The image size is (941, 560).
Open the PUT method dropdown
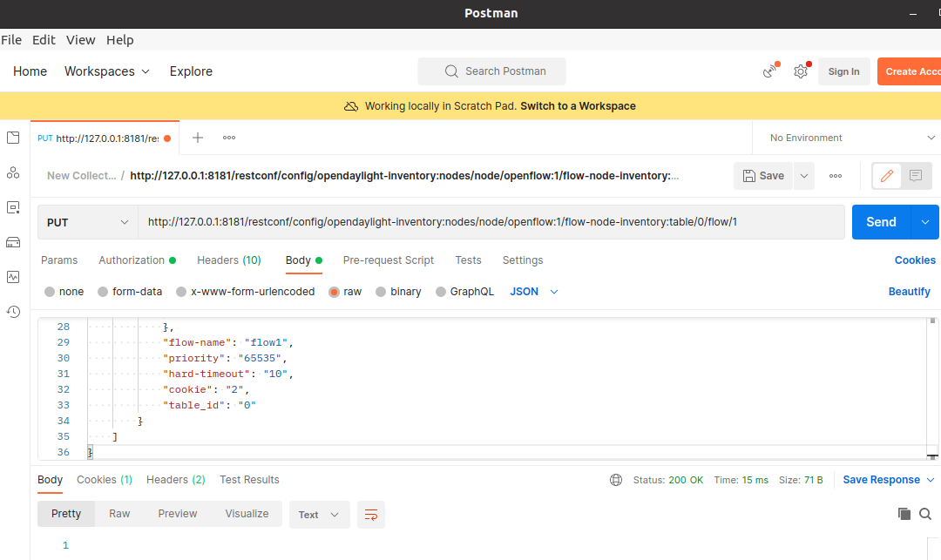(87, 222)
